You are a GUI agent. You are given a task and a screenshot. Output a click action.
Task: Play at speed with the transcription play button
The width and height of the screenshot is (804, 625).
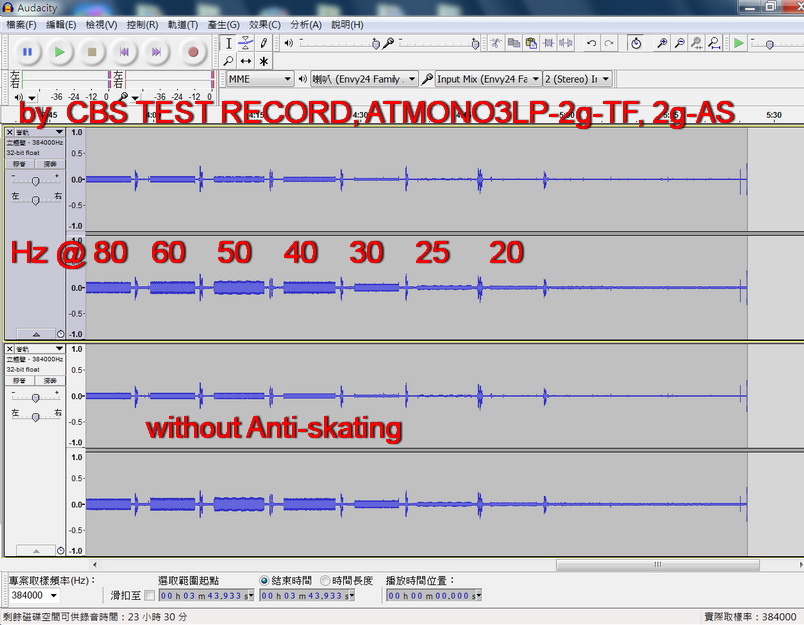click(738, 44)
